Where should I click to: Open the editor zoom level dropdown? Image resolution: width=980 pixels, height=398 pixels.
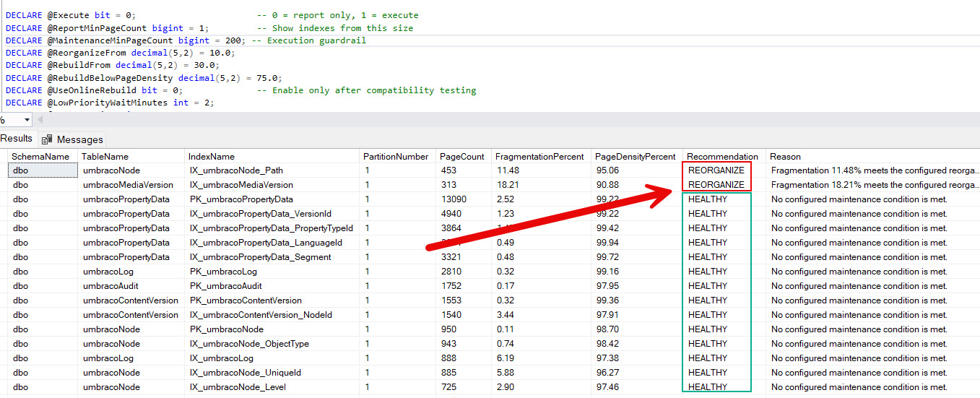point(27,121)
